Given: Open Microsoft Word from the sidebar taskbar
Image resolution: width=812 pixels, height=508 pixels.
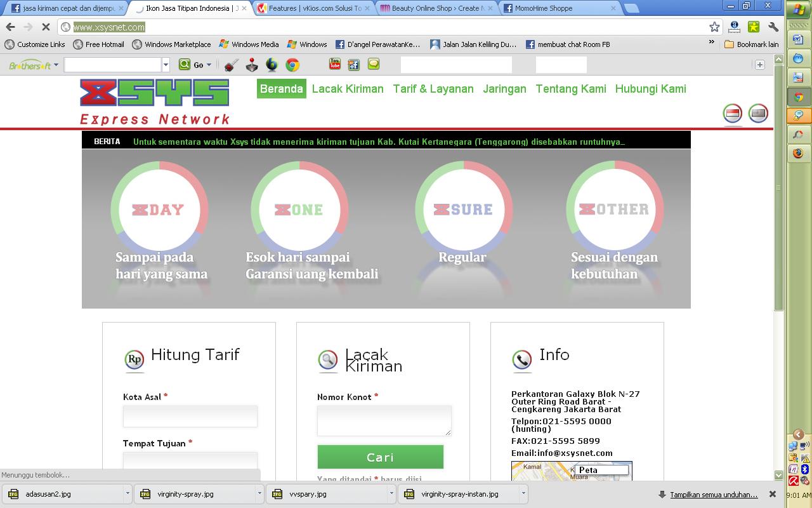Looking at the screenshot, I should click(x=798, y=39).
